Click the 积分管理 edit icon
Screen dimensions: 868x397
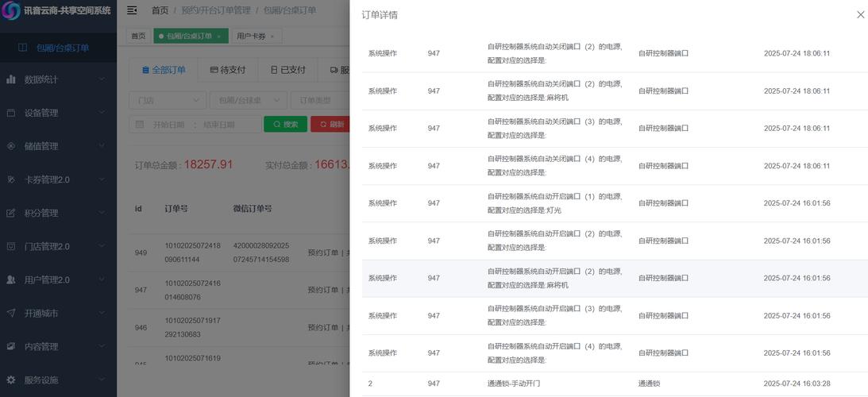point(11,213)
